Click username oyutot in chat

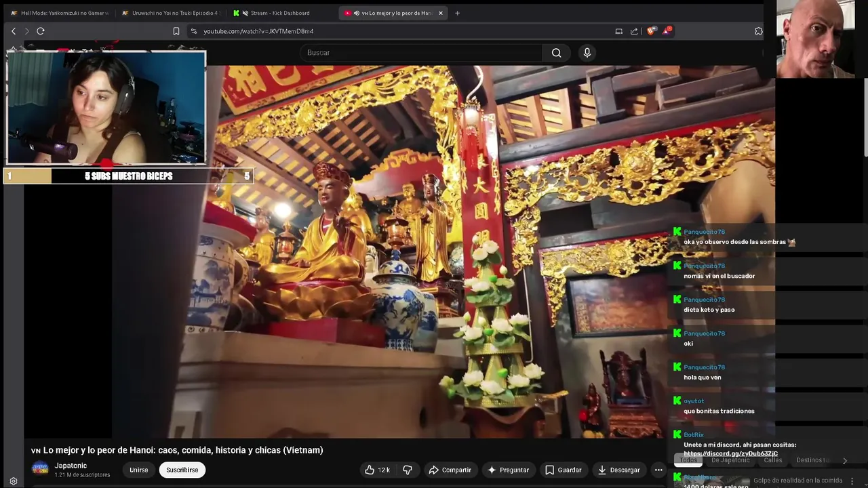pos(694,401)
